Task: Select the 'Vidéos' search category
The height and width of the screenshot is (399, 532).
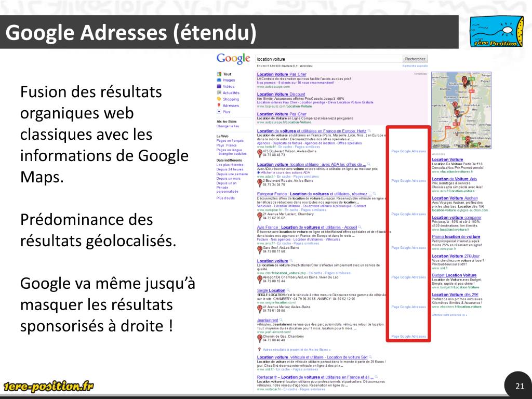Action: (x=229, y=86)
